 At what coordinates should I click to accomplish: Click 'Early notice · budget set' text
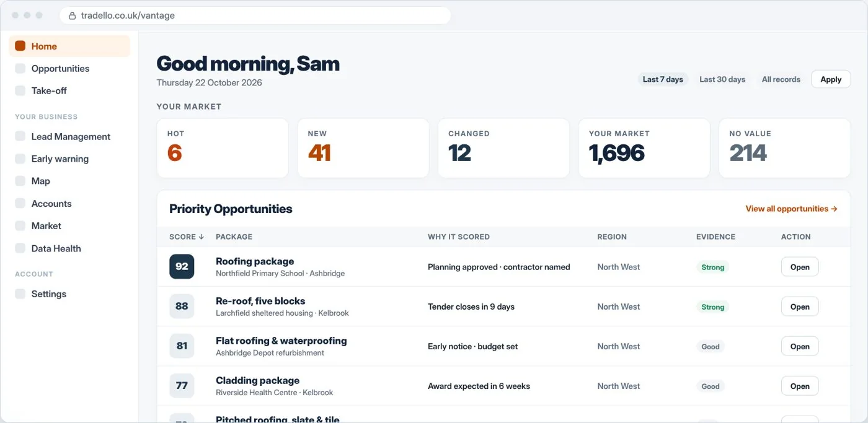[472, 346]
